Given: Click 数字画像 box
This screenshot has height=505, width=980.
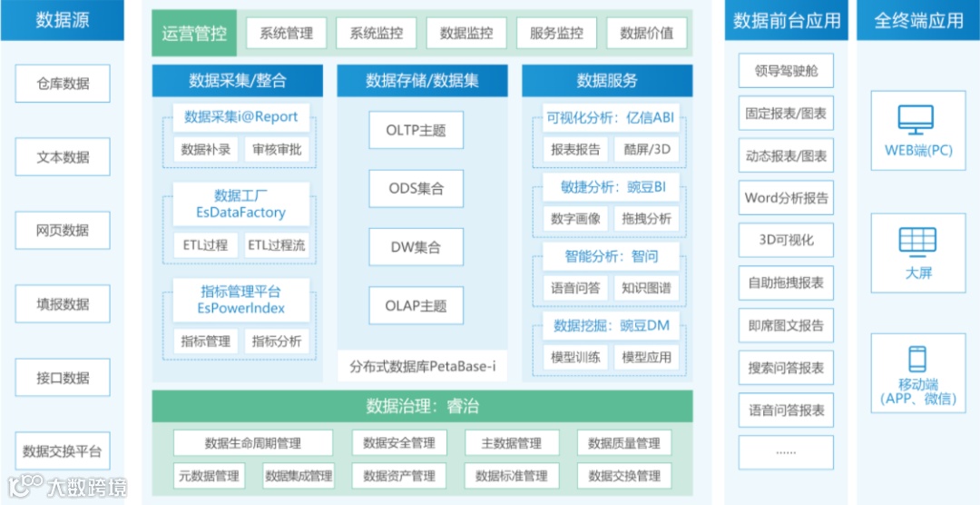Looking at the screenshot, I should [x=575, y=219].
